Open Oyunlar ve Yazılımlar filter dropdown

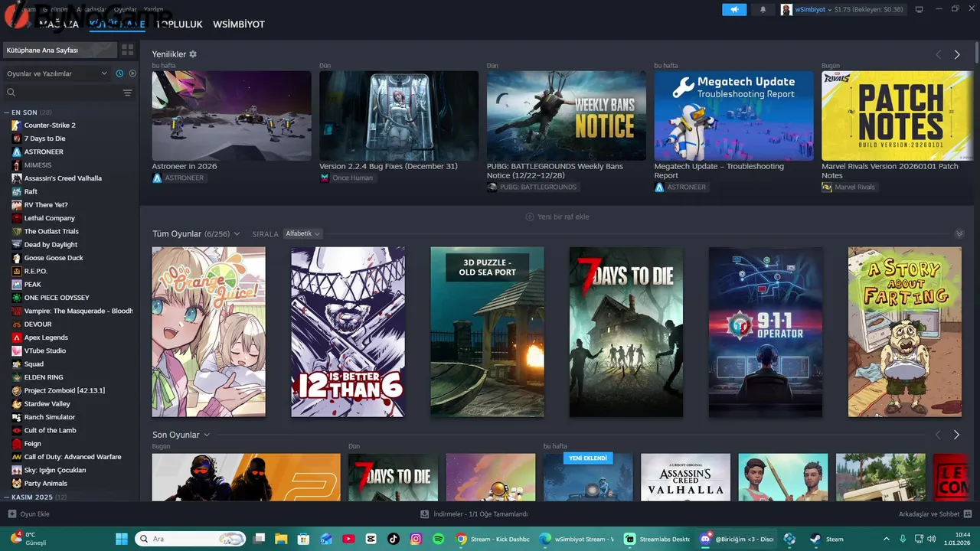coord(57,73)
